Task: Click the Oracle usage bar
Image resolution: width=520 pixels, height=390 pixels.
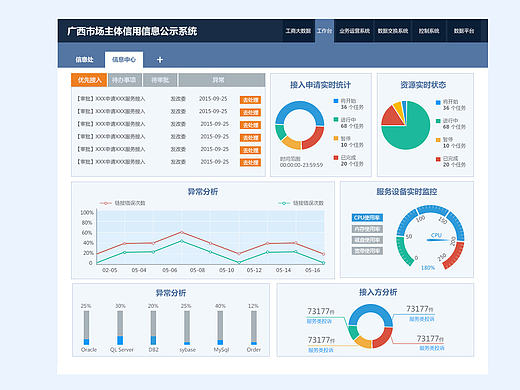Action: click(86, 328)
